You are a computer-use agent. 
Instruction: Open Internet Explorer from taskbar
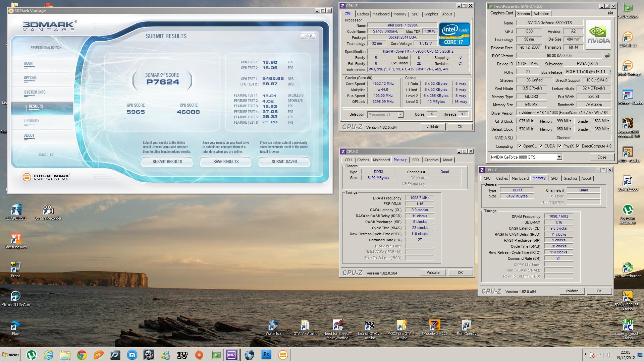(x=48, y=355)
